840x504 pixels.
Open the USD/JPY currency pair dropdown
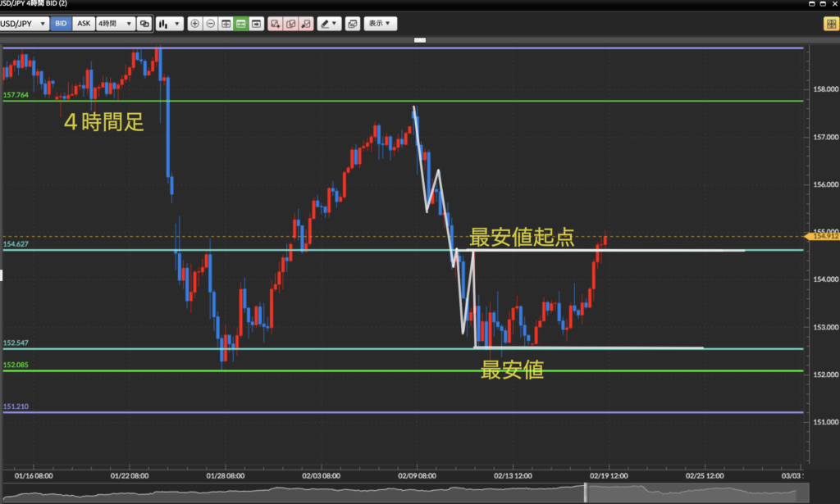point(23,24)
